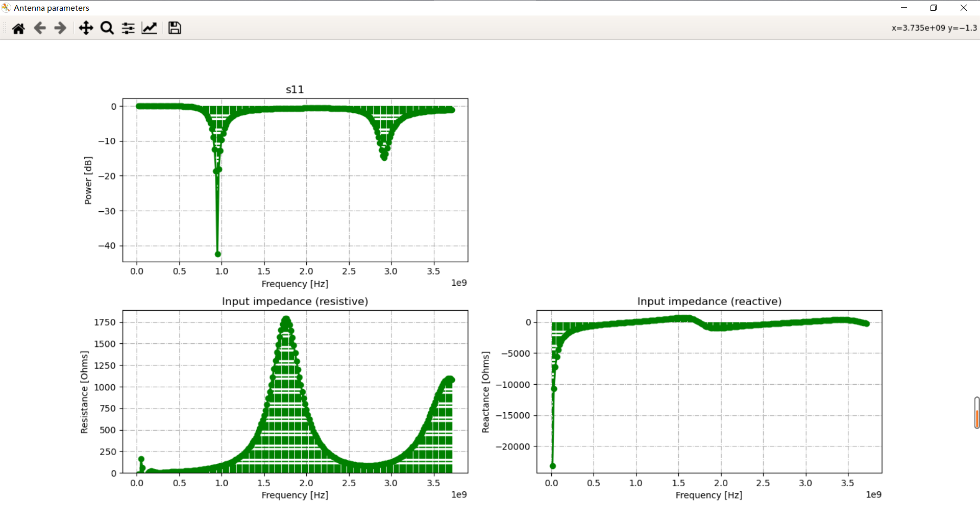This screenshot has height=526, width=980.
Task: Save the figure using the disk icon
Action: pyautogui.click(x=174, y=28)
